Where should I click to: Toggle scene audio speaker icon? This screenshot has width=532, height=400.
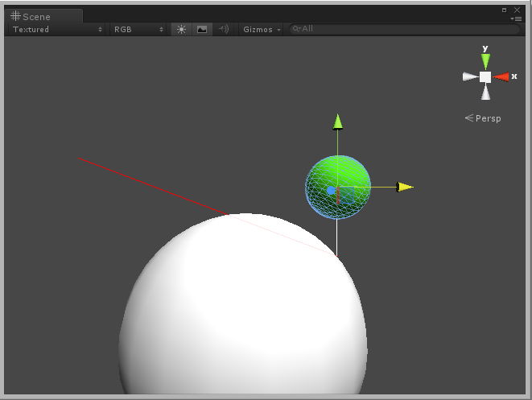223,30
